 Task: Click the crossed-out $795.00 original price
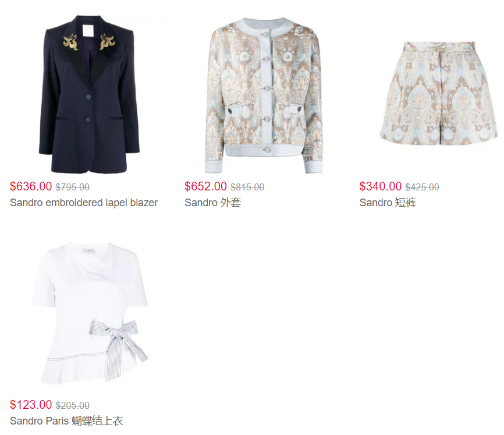73,187
